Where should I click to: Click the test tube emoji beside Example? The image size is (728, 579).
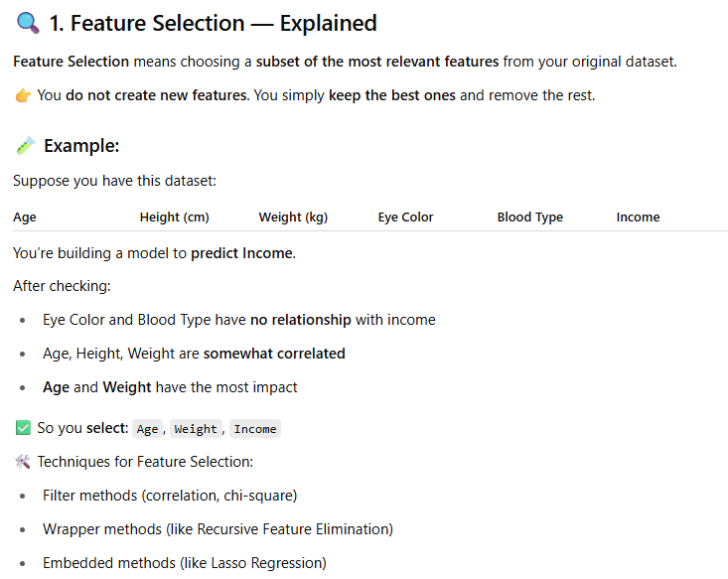click(26, 146)
